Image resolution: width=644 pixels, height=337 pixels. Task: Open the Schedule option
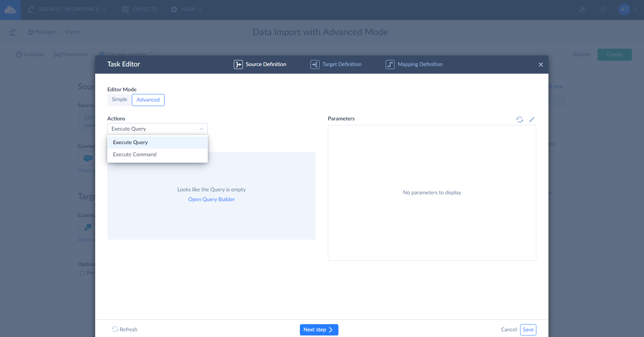pyautogui.click(x=30, y=55)
